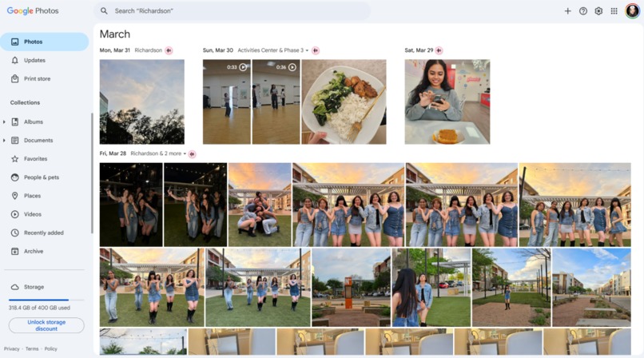Open the Policy link

tap(50, 349)
